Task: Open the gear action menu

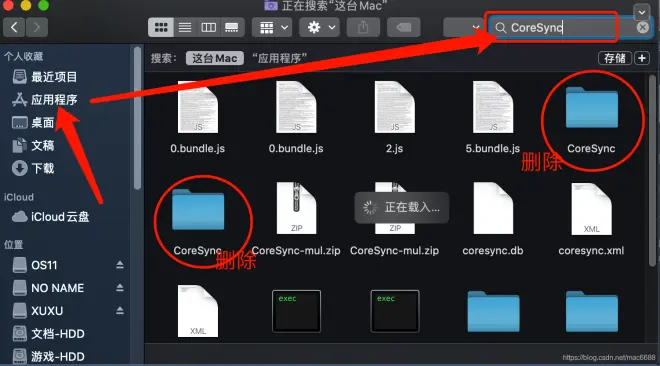Action: pyautogui.click(x=319, y=28)
